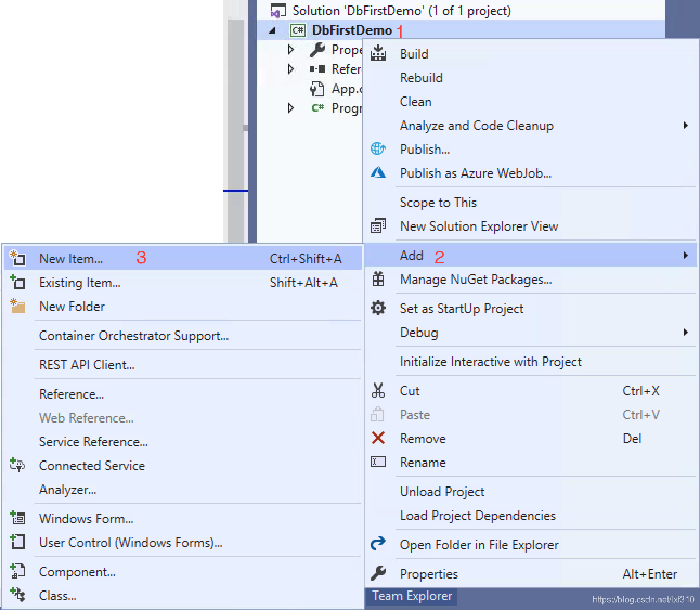Choose New Item from the Add submenu
The height and width of the screenshot is (610, 700).
point(70,258)
